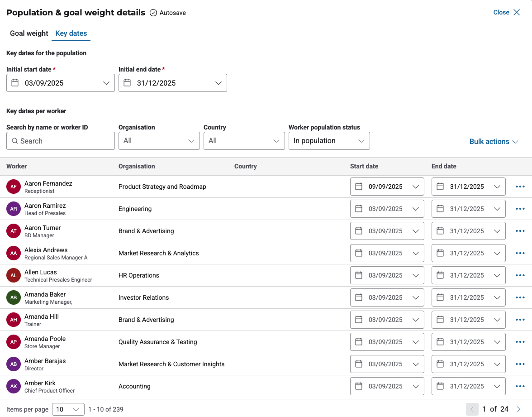Change Worker population status dropdown
Screen dimensions: 532x417
329,141
